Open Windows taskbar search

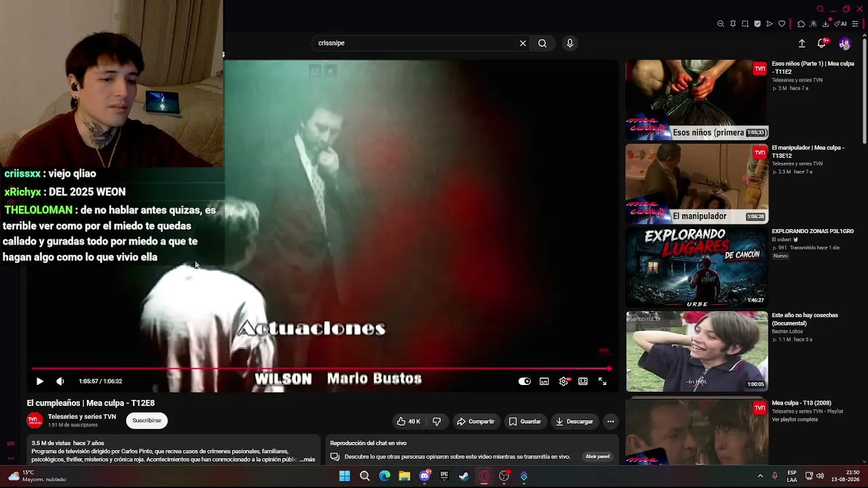[365, 476]
